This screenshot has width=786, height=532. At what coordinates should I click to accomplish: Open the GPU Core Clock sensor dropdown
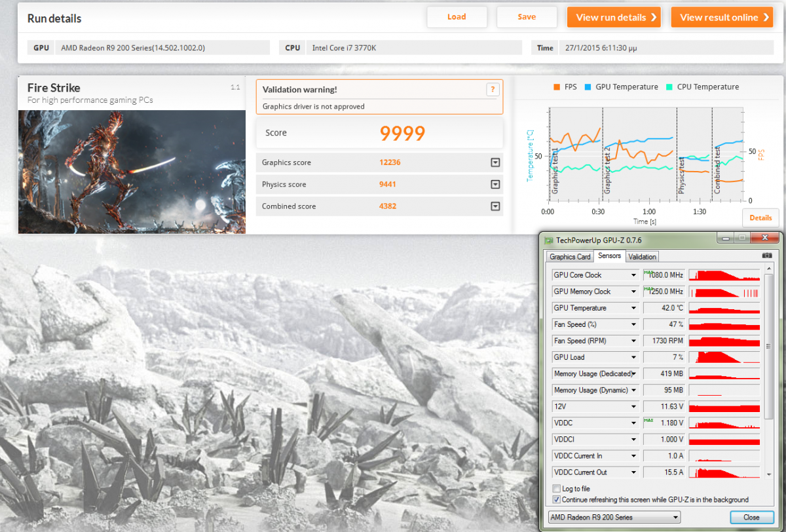click(633, 275)
